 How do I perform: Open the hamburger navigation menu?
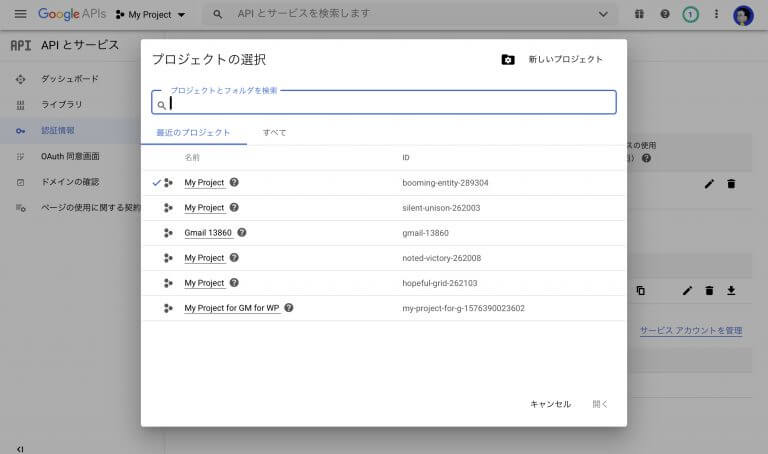pos(21,14)
